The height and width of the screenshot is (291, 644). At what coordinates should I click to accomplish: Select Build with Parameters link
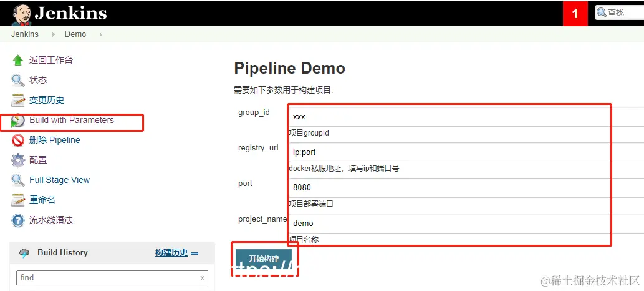[x=72, y=120]
